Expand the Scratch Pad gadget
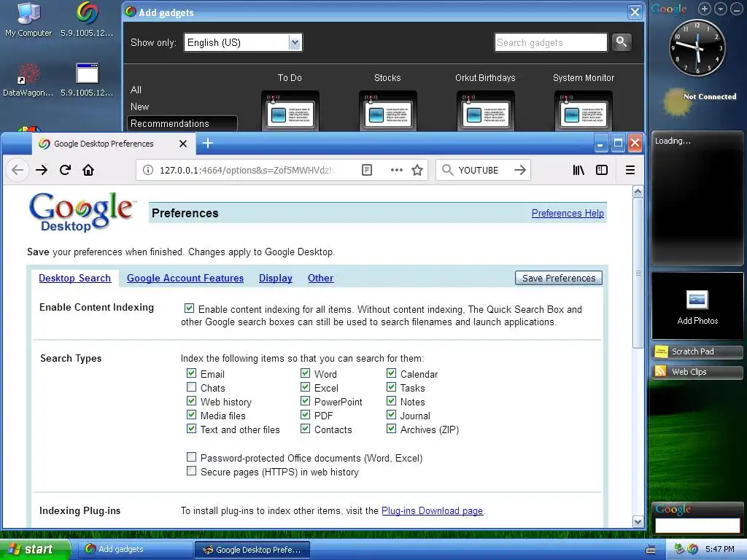 pyautogui.click(x=697, y=351)
